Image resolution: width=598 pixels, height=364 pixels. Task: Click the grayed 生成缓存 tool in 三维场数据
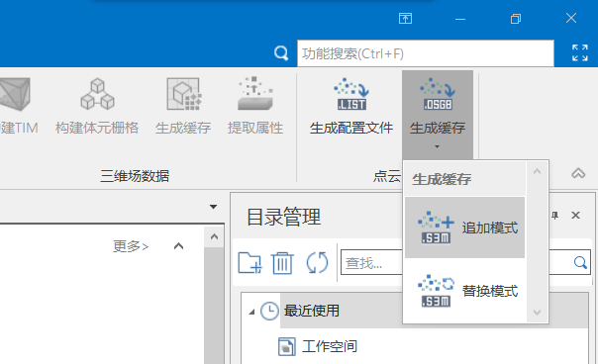pos(183,106)
